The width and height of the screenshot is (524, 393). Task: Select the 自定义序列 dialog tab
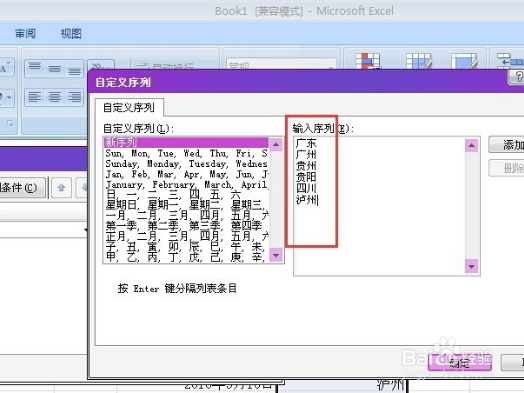pos(129,108)
